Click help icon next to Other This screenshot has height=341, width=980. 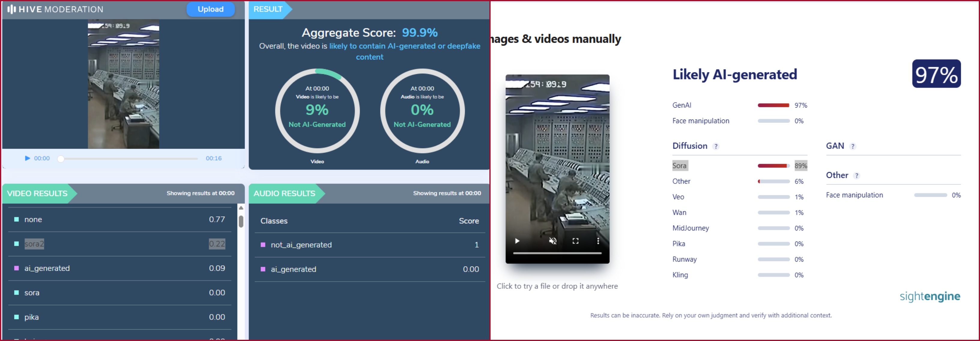[856, 176]
